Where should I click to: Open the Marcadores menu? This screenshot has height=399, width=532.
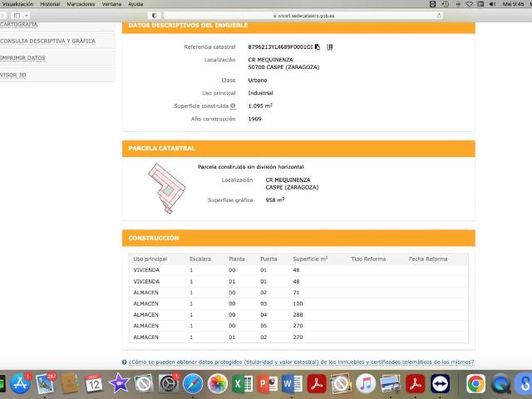tap(81, 4)
